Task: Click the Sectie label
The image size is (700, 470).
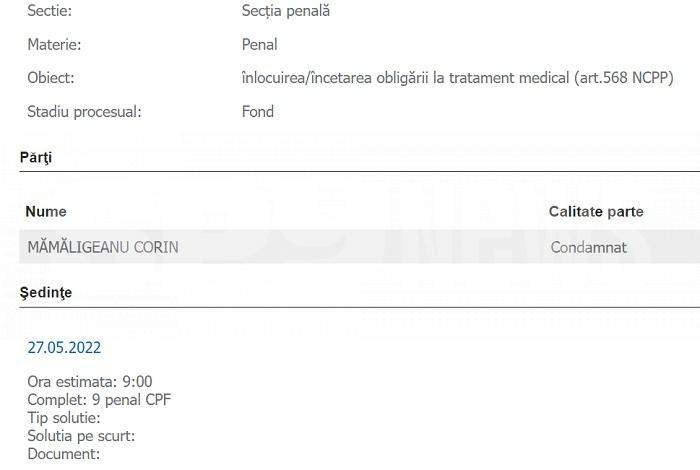Action: tap(50, 11)
